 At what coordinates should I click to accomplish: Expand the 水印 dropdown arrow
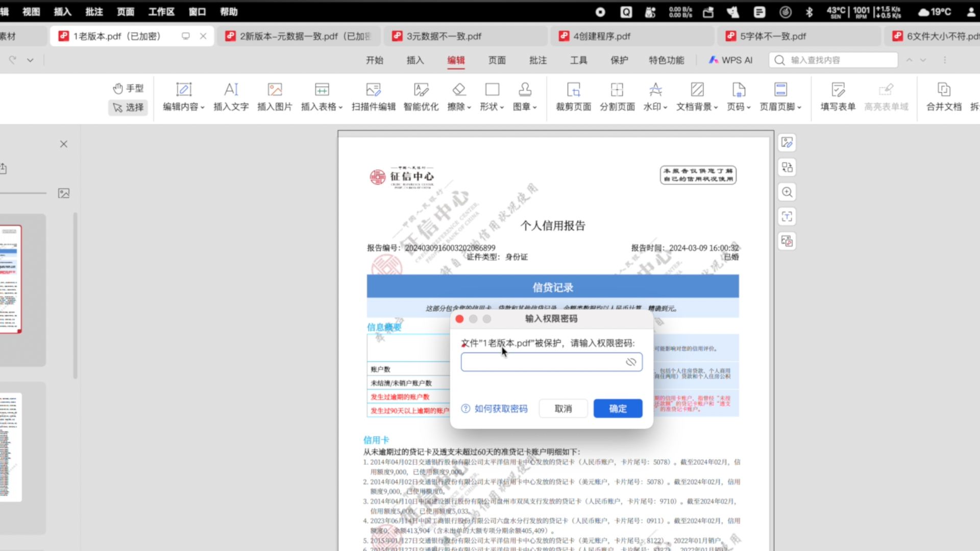pos(666,107)
